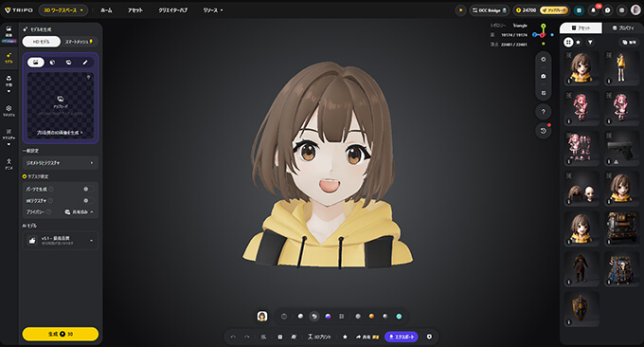The height and width of the screenshot is (347, 644).
Task: Open the notifications bell icon
Action: click(x=594, y=10)
